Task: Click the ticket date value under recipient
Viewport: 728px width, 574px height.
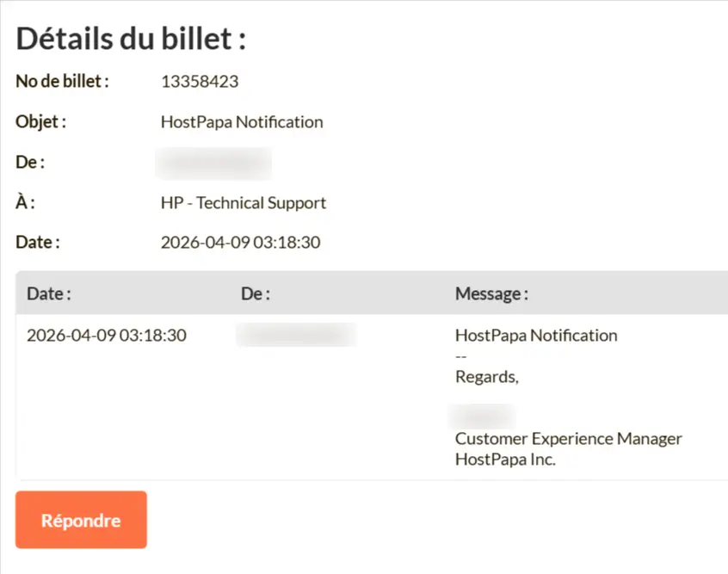Action: [240, 243]
